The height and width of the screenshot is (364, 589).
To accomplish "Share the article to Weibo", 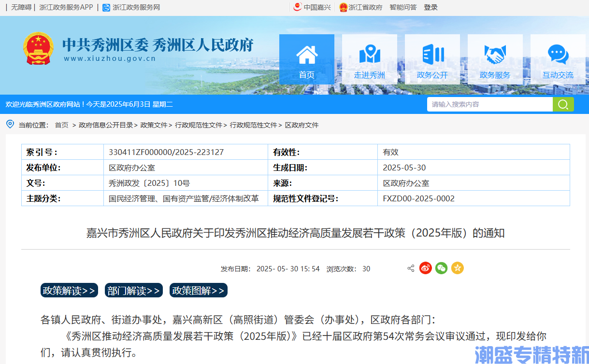I will click(x=425, y=268).
